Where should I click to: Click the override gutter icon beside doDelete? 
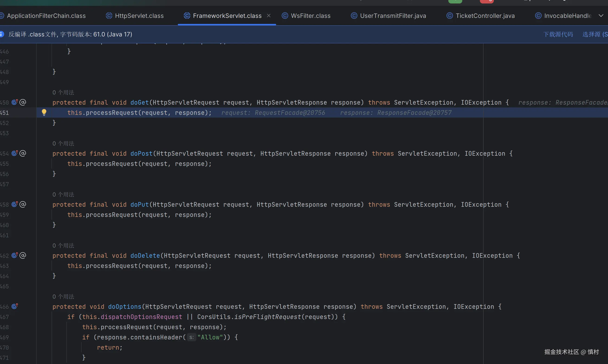pyautogui.click(x=15, y=255)
